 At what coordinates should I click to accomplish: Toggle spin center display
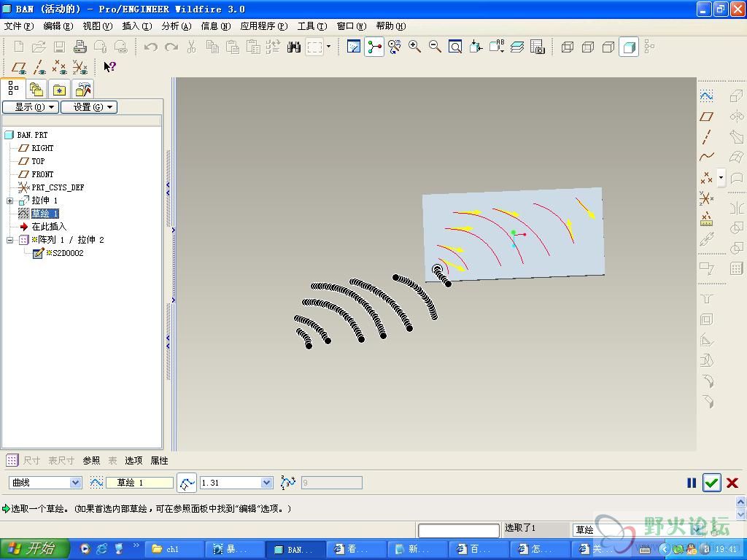coord(374,47)
